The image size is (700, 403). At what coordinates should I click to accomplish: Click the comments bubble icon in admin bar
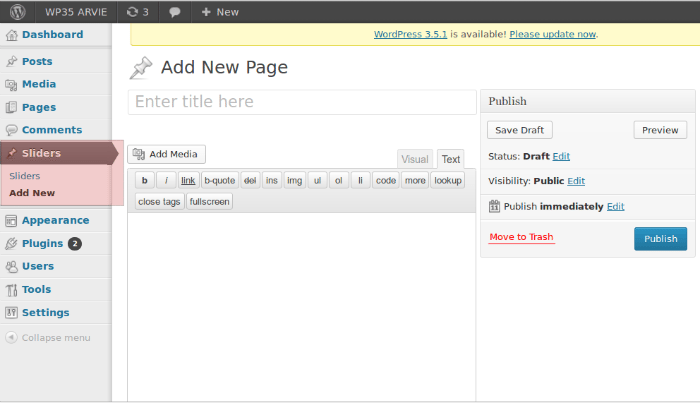[175, 11]
